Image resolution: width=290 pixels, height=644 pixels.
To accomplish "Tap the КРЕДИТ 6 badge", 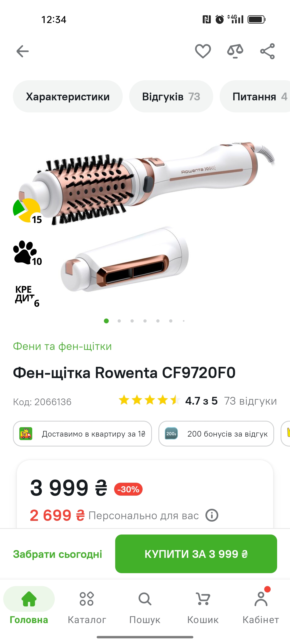I will coord(27,295).
